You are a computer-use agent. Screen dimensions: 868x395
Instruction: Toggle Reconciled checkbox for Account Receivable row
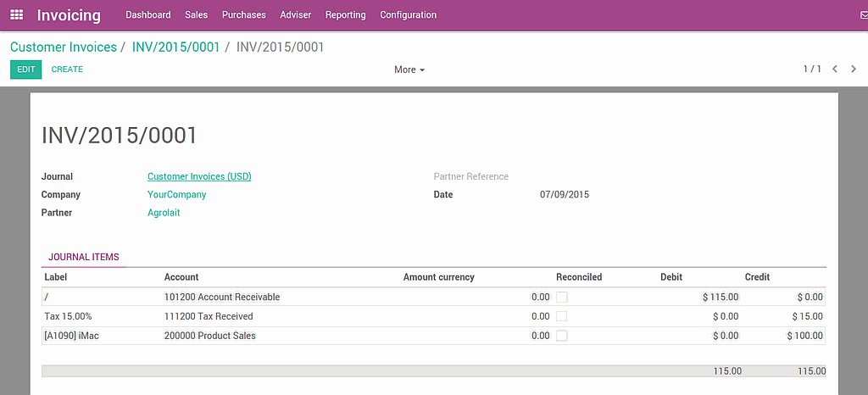(x=562, y=297)
